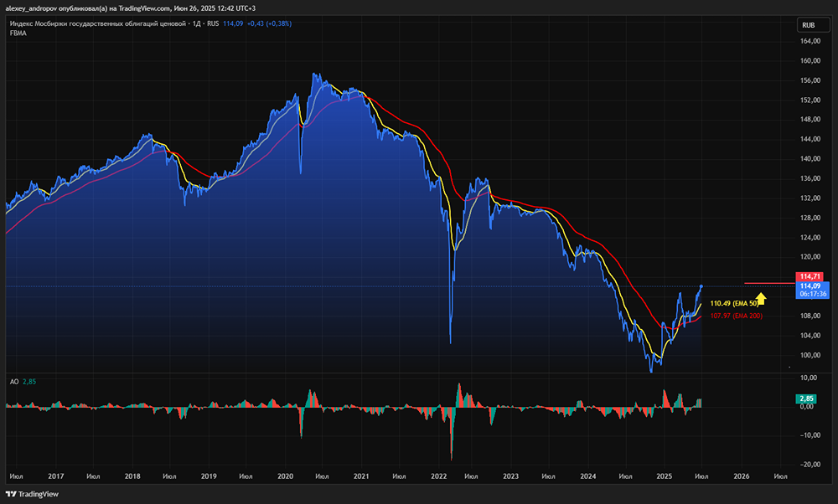Click the 2017 time axis label
The image size is (838, 504).
pyautogui.click(x=55, y=476)
